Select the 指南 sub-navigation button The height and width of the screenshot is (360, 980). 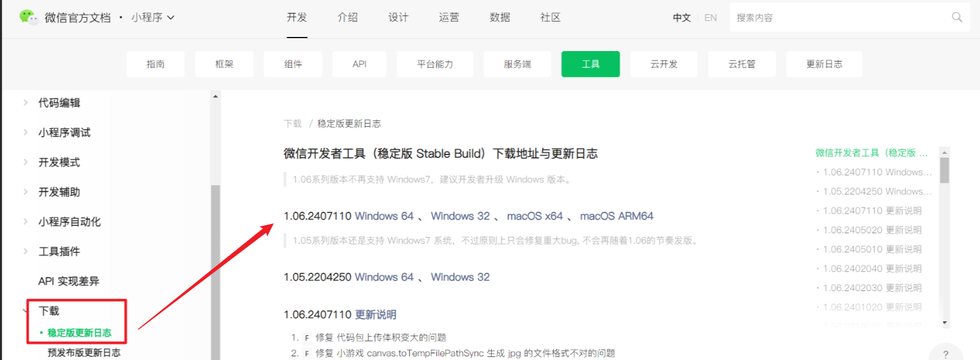click(156, 64)
